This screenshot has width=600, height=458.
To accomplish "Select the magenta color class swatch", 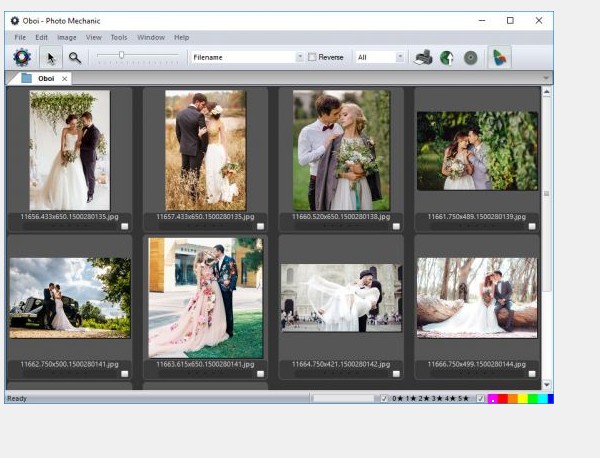I will tap(492, 399).
